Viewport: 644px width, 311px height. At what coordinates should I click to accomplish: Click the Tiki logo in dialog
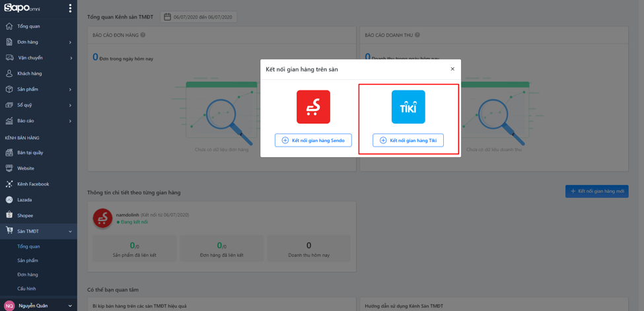[408, 107]
